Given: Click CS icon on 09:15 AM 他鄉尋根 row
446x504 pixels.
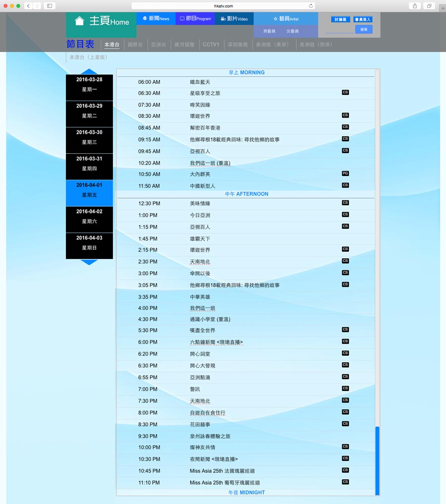Looking at the screenshot, I should click(x=345, y=139).
